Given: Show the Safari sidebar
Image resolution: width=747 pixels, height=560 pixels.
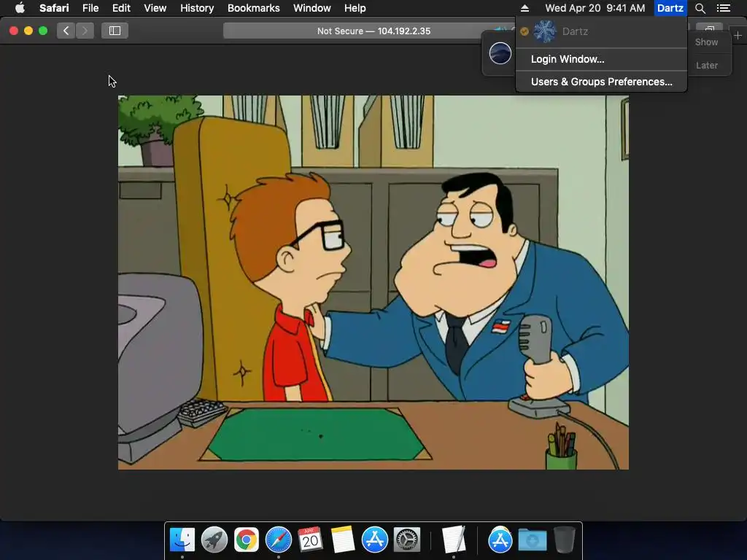Looking at the screenshot, I should [115, 31].
